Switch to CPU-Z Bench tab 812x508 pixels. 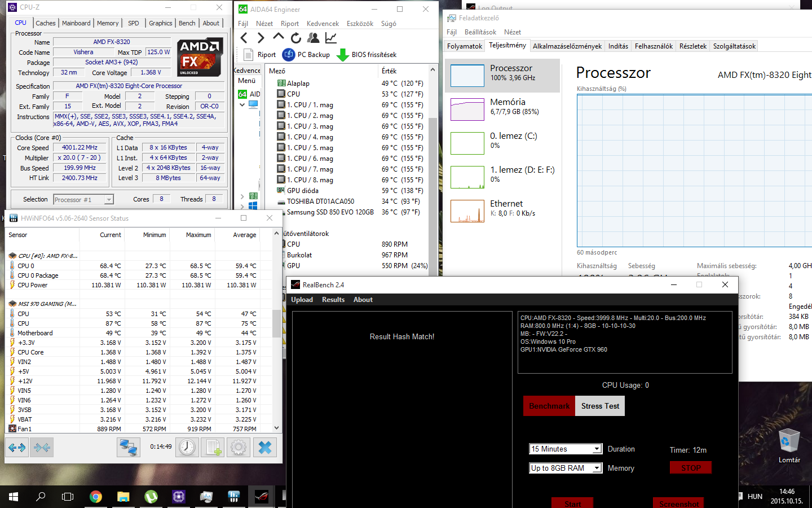(187, 23)
